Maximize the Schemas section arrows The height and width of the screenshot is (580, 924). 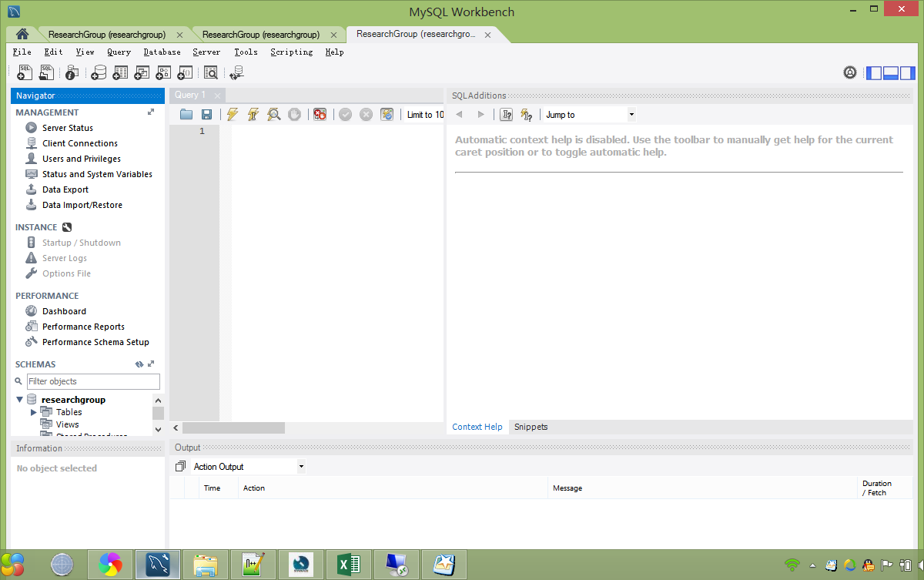point(151,364)
